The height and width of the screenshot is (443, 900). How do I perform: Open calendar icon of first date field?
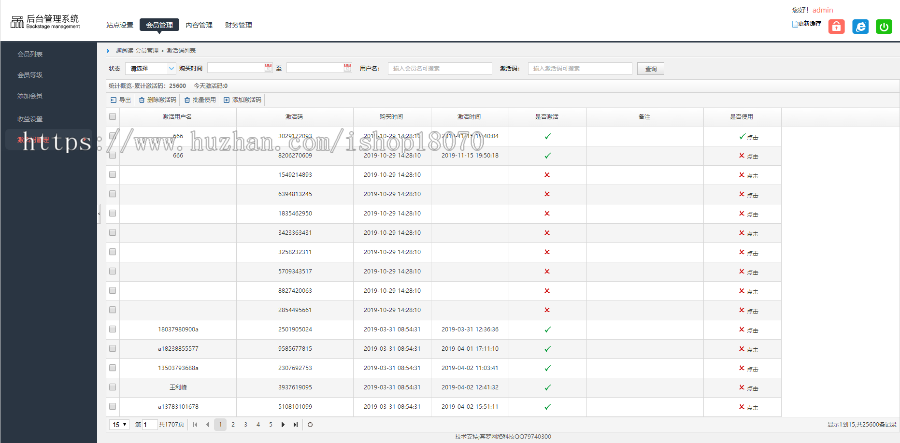[267, 68]
